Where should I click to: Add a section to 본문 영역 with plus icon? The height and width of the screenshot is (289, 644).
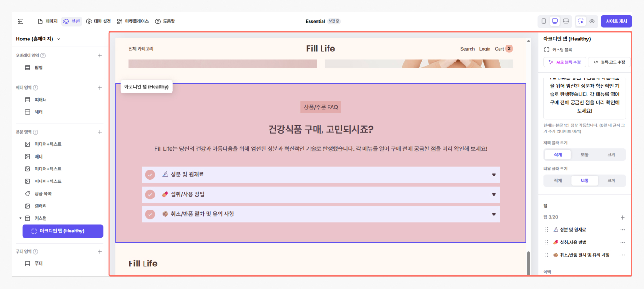tap(100, 132)
